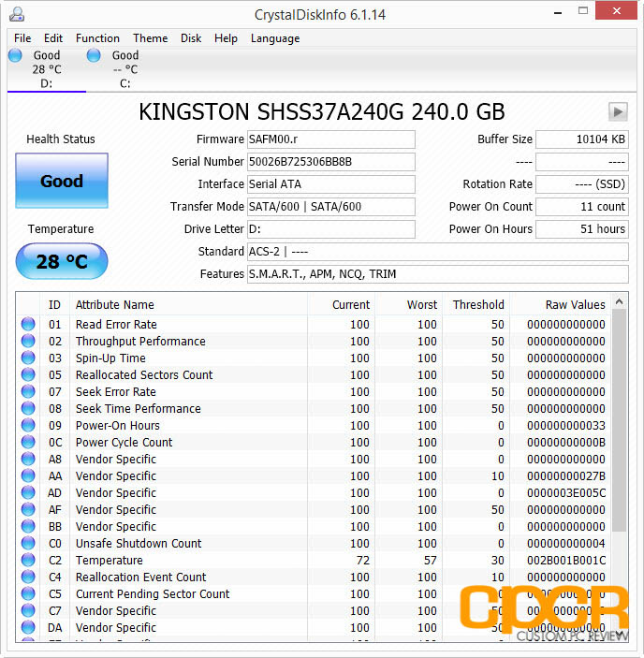Switch to the C: disk tab
The height and width of the screenshot is (658, 644).
pos(125,69)
